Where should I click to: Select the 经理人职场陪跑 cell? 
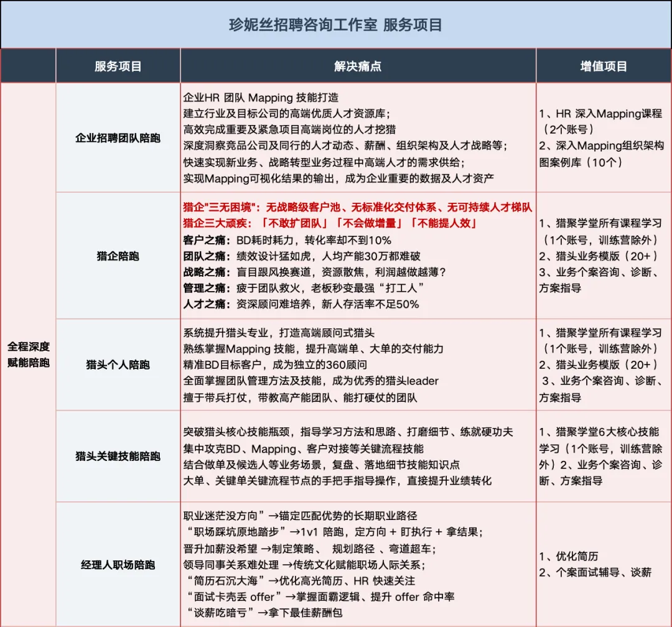click(118, 565)
